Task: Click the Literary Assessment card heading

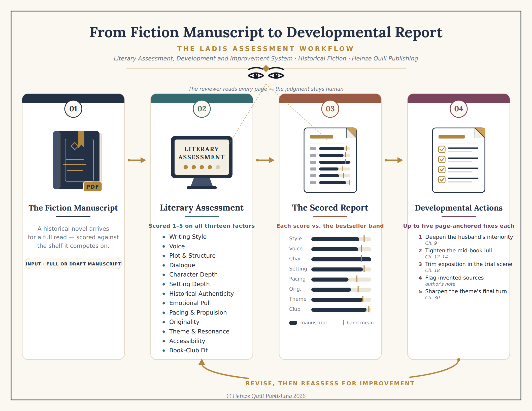Action: coord(202,208)
